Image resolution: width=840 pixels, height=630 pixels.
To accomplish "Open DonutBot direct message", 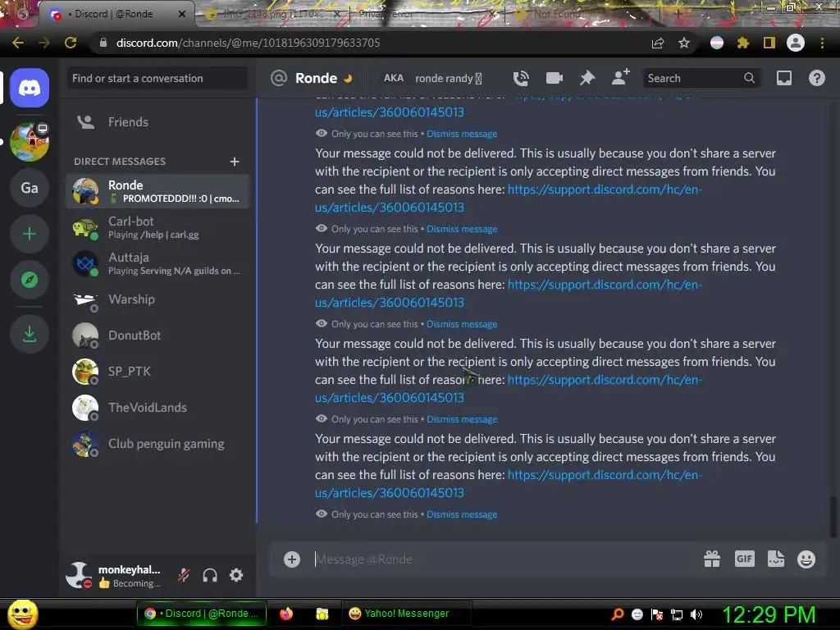I will [x=157, y=336].
